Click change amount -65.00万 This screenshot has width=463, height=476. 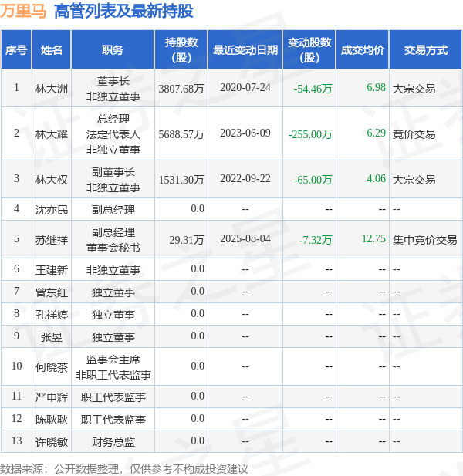click(x=313, y=180)
